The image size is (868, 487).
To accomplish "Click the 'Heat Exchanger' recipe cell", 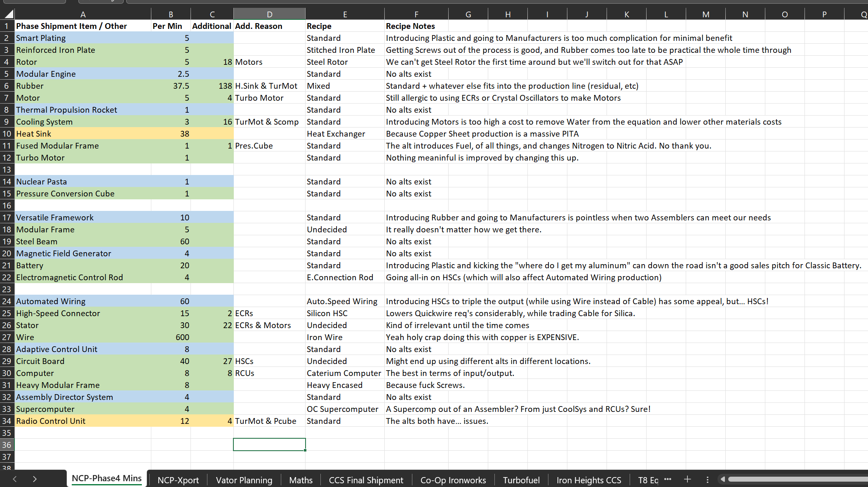I will (345, 134).
